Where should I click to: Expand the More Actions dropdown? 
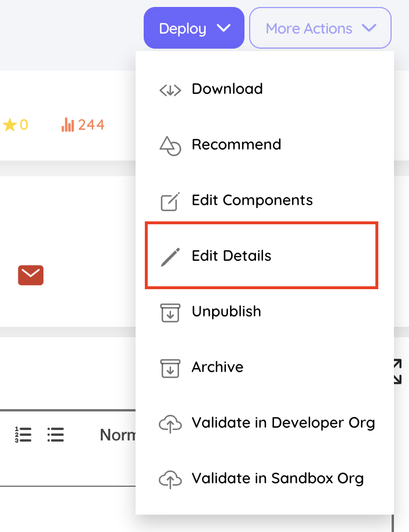click(x=320, y=28)
